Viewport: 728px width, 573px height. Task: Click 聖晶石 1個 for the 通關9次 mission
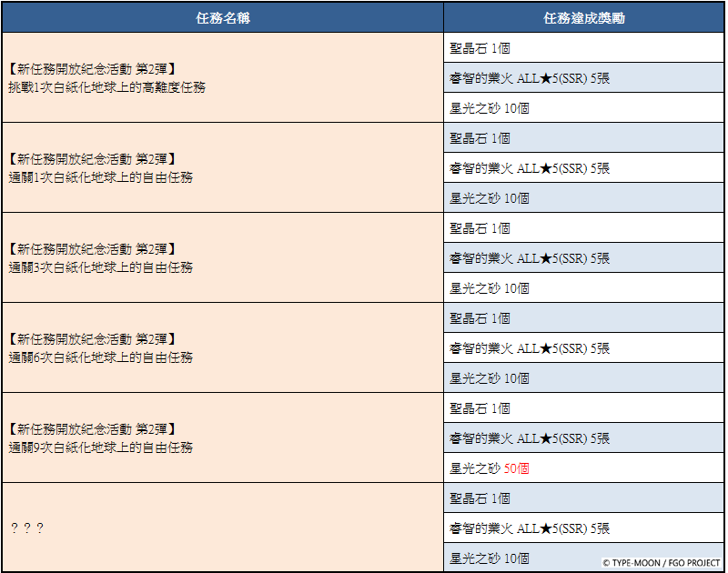pos(480,408)
